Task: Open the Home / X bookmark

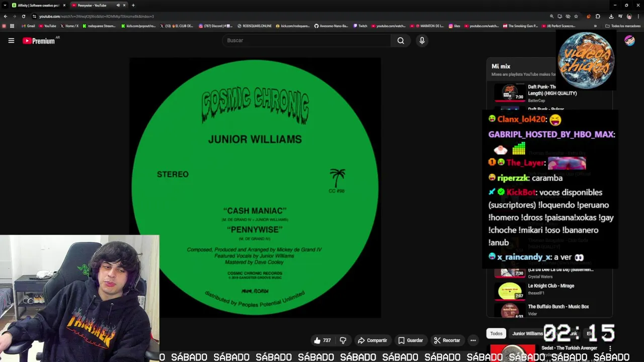Action: click(x=69, y=26)
